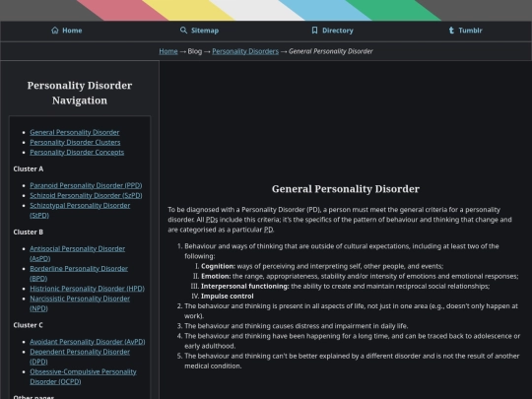The width and height of the screenshot is (532, 399).
Task: Open General Personality Disorder sidebar link
Action: tap(75, 132)
